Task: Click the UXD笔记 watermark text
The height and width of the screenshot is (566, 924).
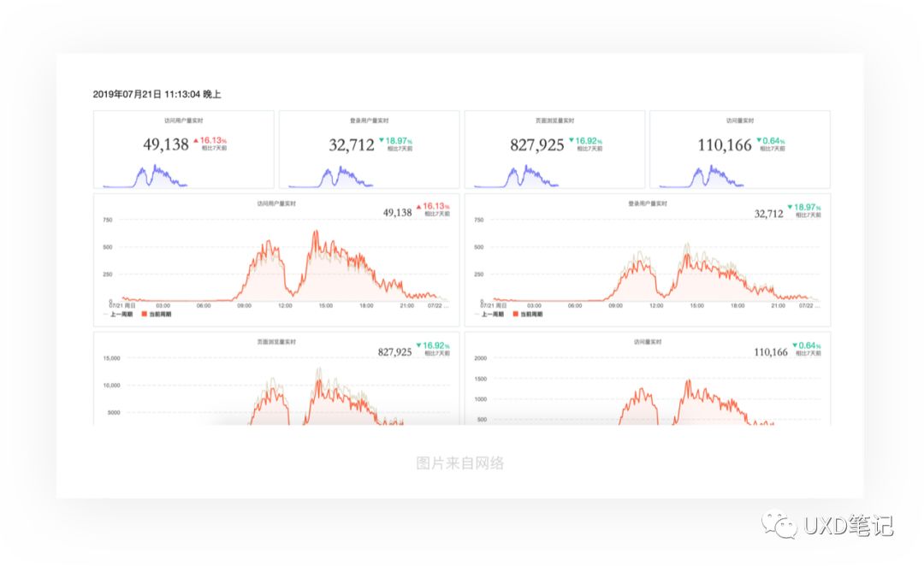Action: 849,525
